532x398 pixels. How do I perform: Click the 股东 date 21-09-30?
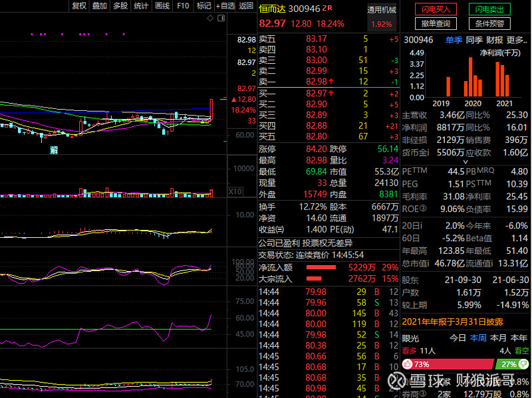(x=463, y=280)
